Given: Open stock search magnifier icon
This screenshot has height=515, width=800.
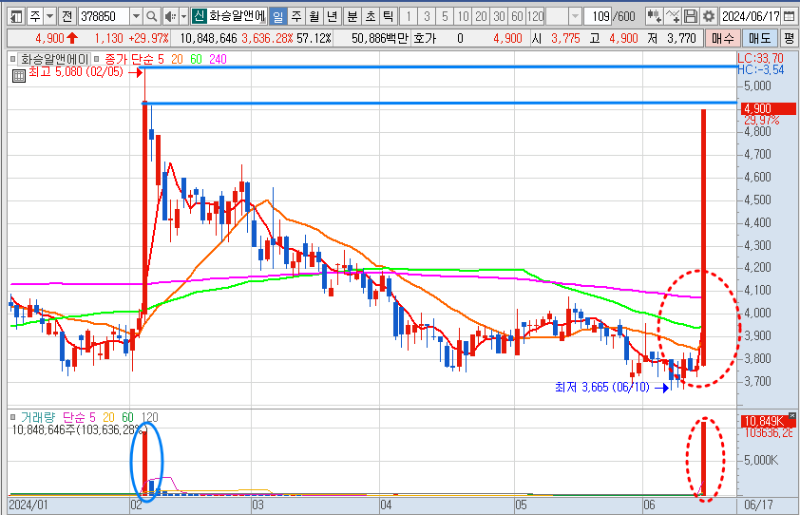Looking at the screenshot, I should click(x=152, y=16).
